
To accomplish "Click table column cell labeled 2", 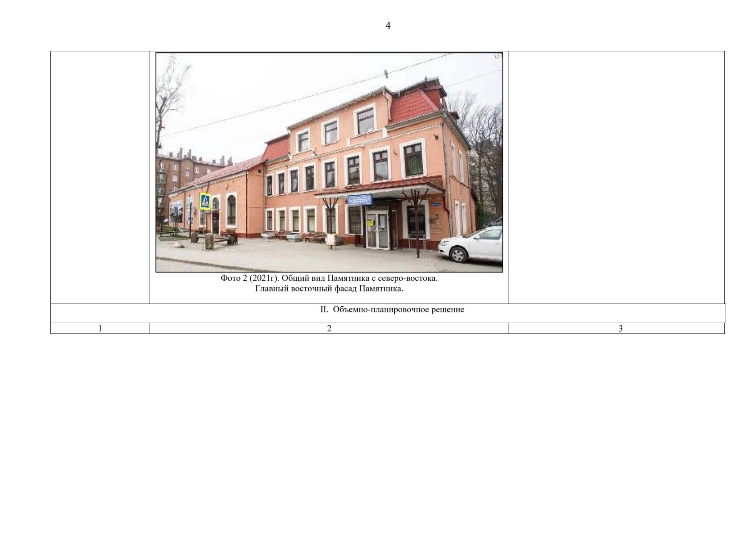I will point(329,329).
